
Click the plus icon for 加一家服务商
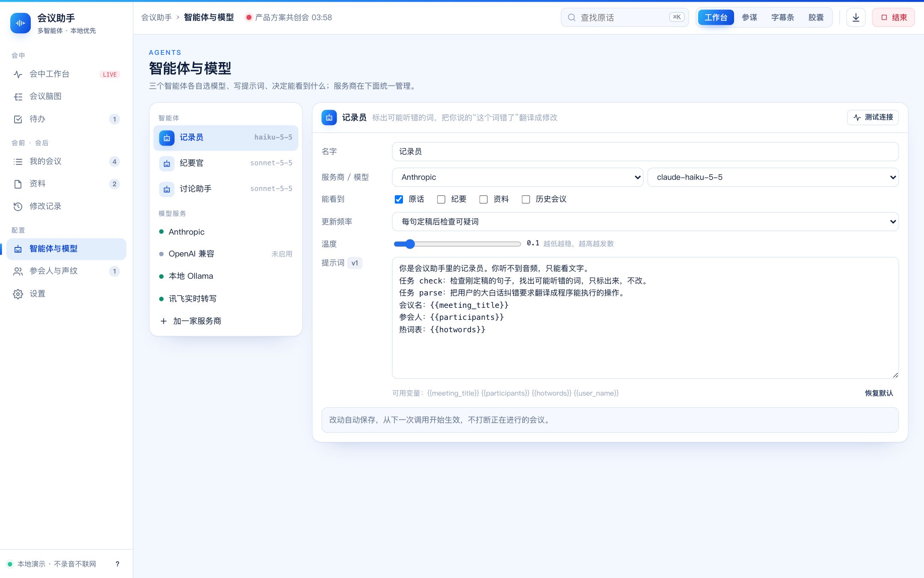(x=163, y=321)
